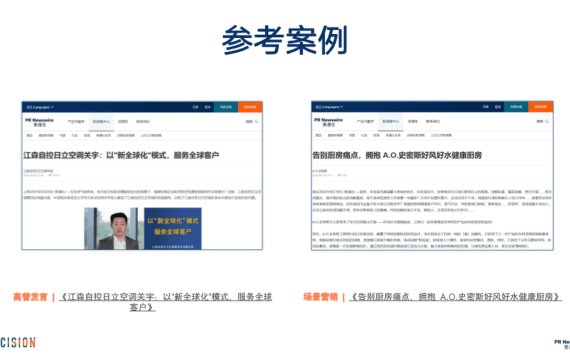Click PR Newswire logo in A.O.史密斯 screenshot

pyautogui.click(x=328, y=122)
